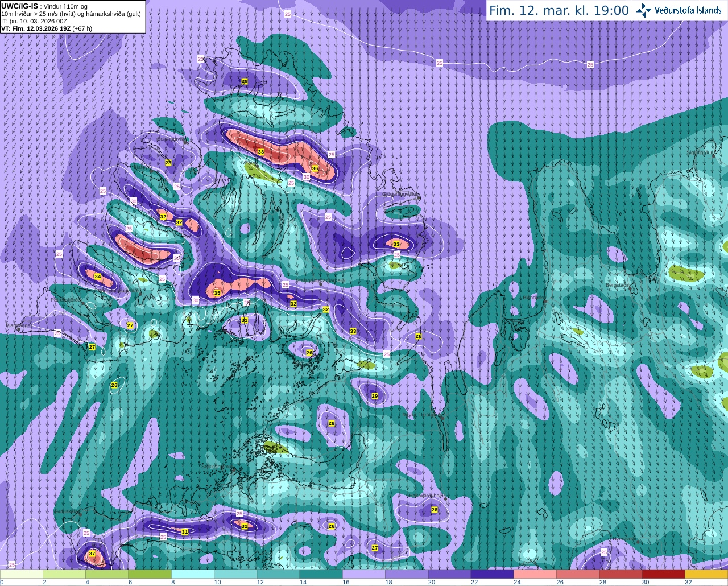Select the 26–28 m/s salmon swatch
The height and width of the screenshot is (586, 728).
(578, 574)
